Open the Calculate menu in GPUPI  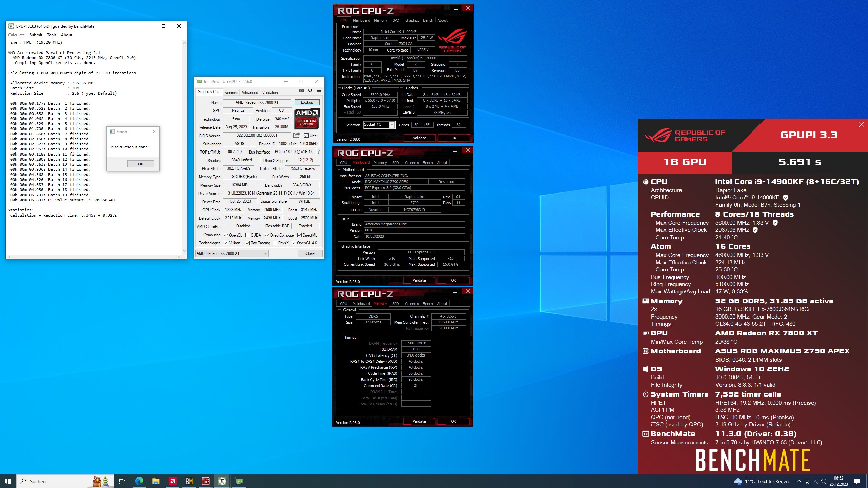(16, 35)
